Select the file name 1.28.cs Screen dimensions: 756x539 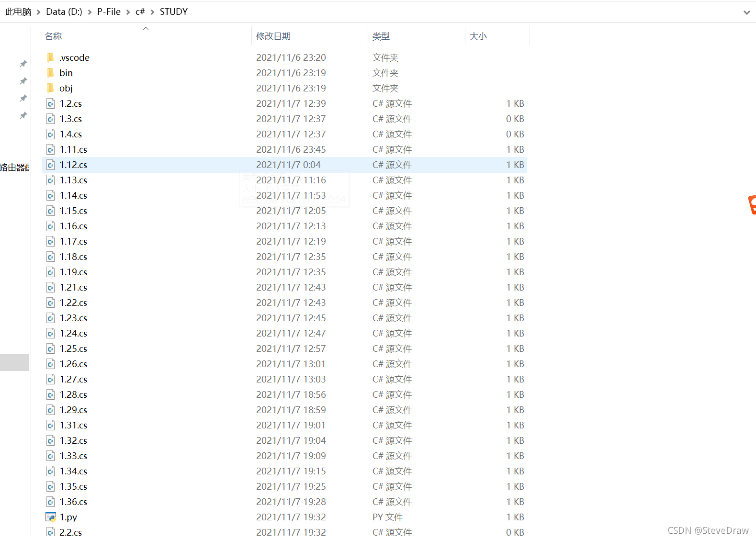pyautogui.click(x=73, y=394)
